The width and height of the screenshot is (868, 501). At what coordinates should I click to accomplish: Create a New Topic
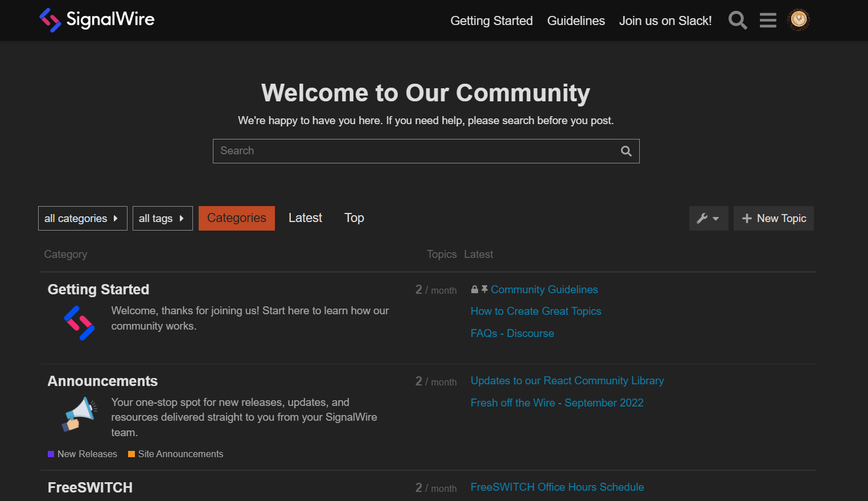point(774,219)
